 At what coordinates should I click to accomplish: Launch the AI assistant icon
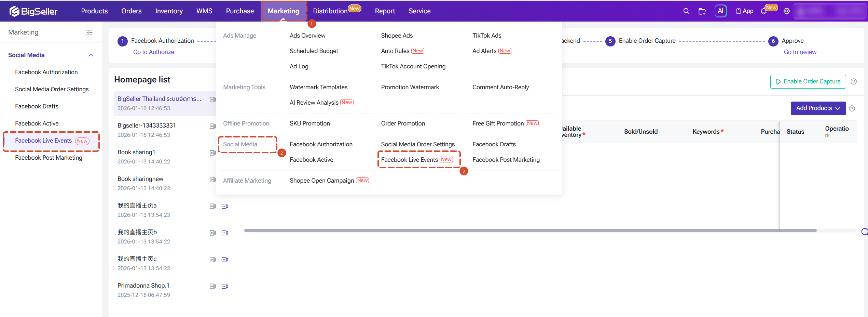[720, 11]
